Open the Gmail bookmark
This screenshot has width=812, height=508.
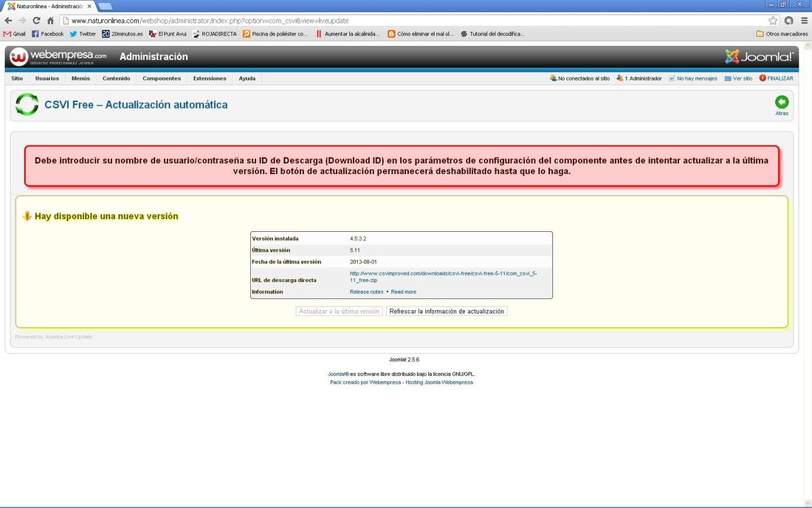15,34
